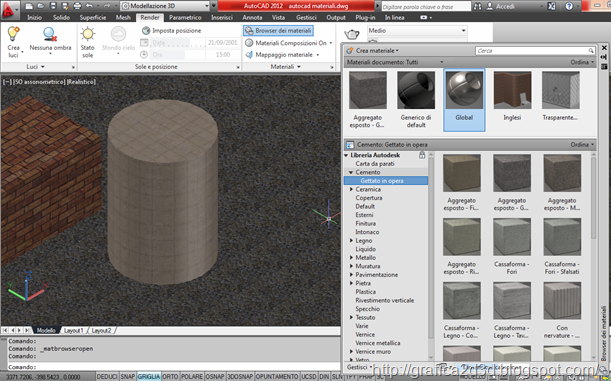Toggle OPUNTAMENTO in status bar
The image size is (611, 381).
click(x=277, y=376)
